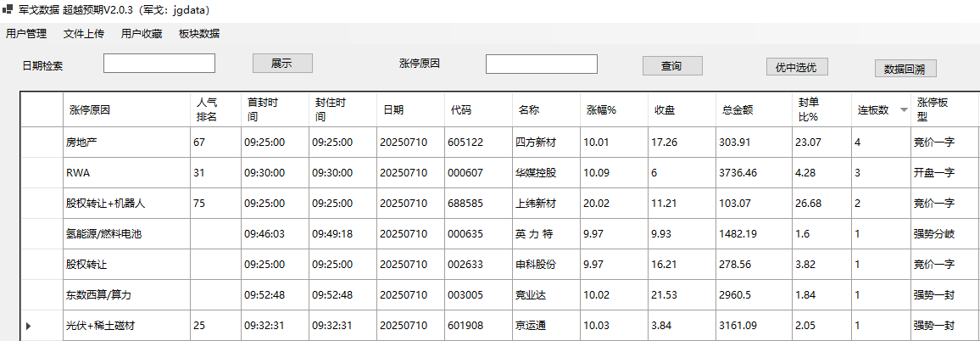This screenshot has height=341, width=980.
Task: Sort by 人气排名 column header
Action: pyautogui.click(x=215, y=109)
